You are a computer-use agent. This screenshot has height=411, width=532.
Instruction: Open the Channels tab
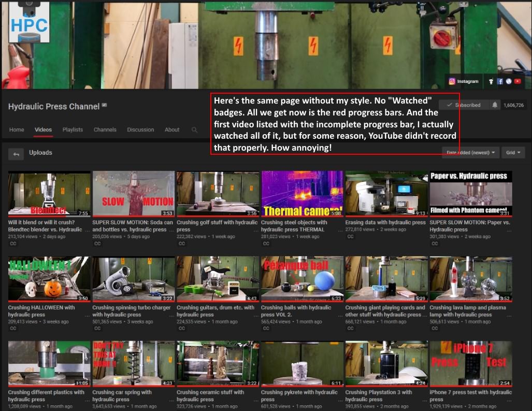105,129
